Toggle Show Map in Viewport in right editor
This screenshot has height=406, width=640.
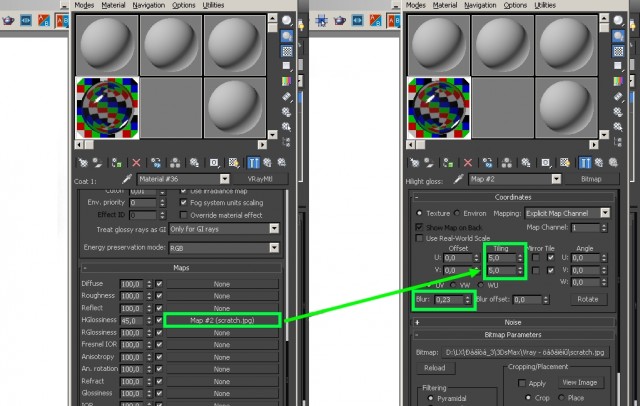[x=565, y=163]
